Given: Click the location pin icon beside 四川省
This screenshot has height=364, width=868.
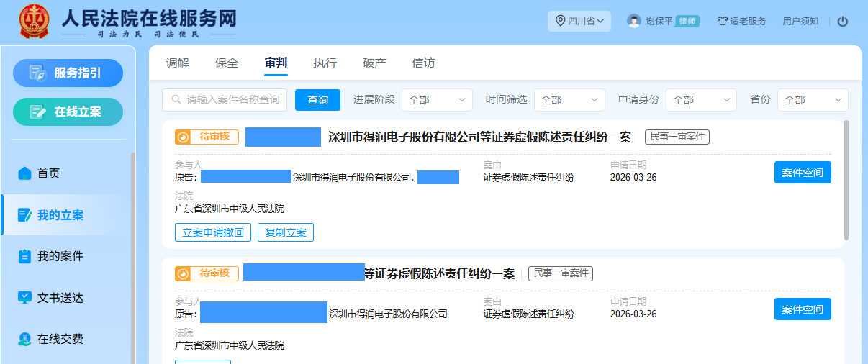Looking at the screenshot, I should click(560, 21).
